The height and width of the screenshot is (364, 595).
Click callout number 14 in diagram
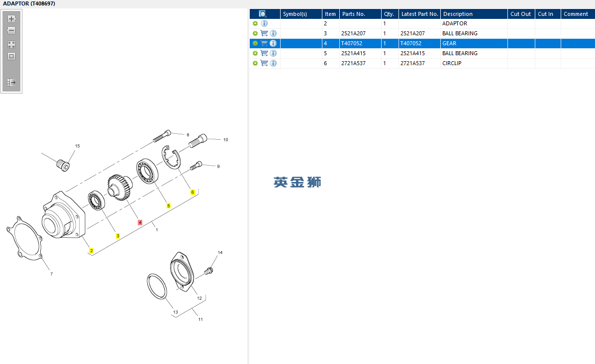point(220,253)
